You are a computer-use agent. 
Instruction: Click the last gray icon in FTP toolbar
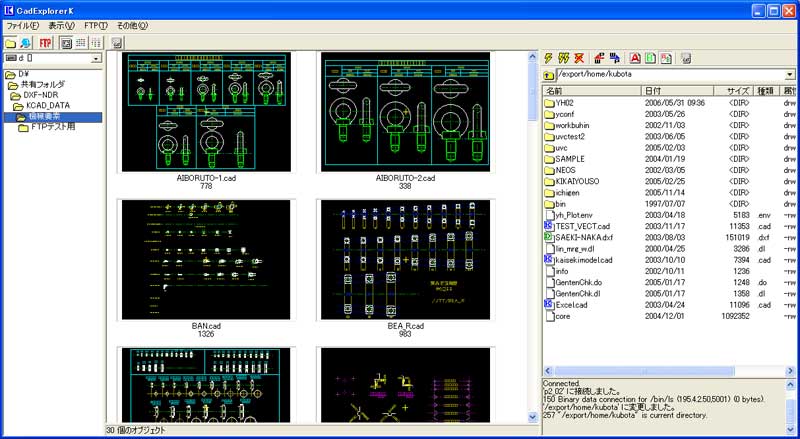coord(686,58)
